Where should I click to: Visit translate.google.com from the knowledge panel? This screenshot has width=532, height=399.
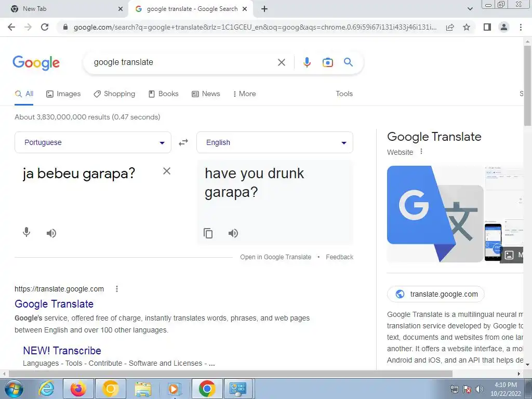click(x=436, y=294)
